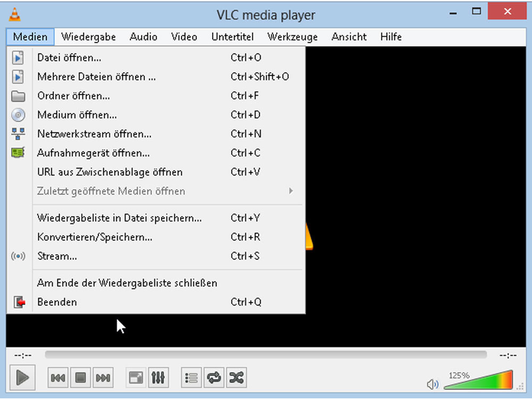Screen dimensions: 532x399
Task: Skip to next track
Action: pyautogui.click(x=103, y=378)
